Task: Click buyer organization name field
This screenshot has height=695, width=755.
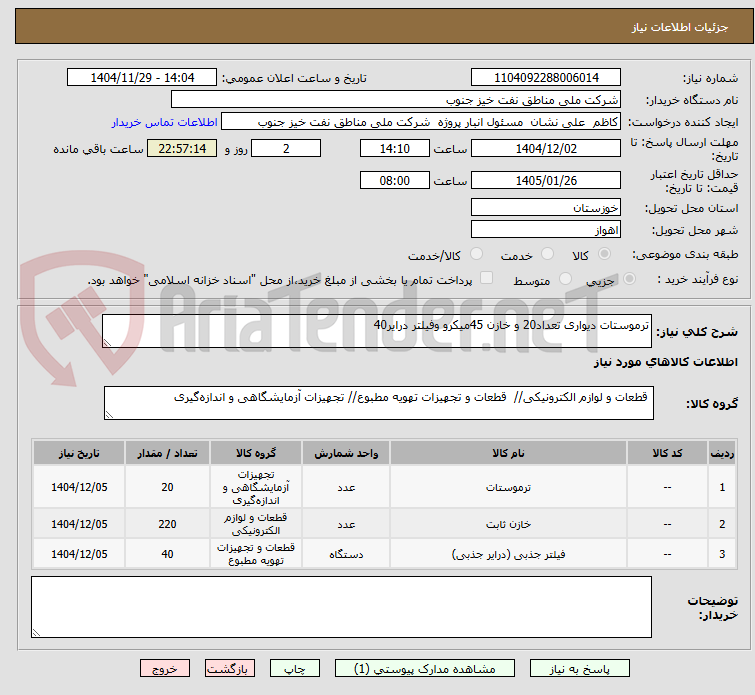Action: pyautogui.click(x=396, y=100)
